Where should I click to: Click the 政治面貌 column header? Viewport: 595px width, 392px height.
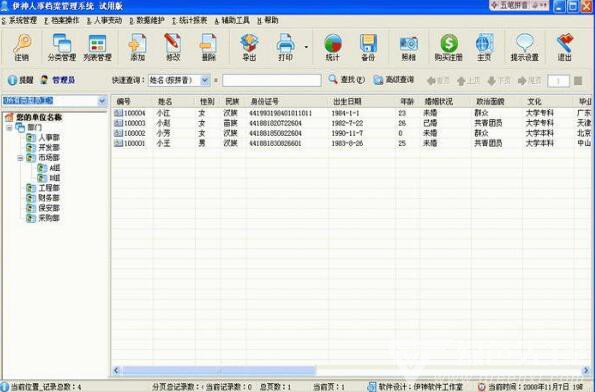coord(497,102)
